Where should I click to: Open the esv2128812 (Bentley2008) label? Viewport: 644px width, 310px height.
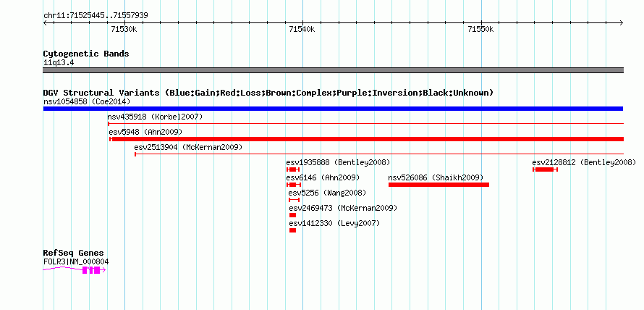pyautogui.click(x=584, y=162)
